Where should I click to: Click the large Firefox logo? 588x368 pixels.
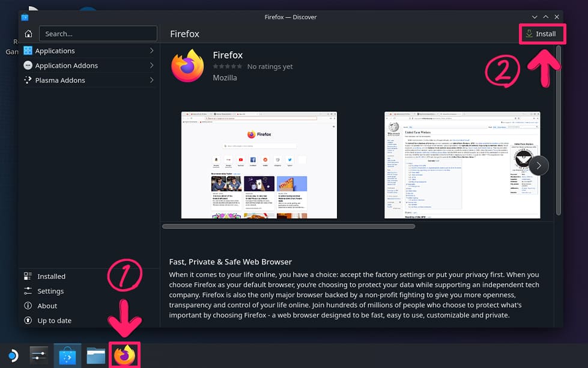tap(187, 66)
